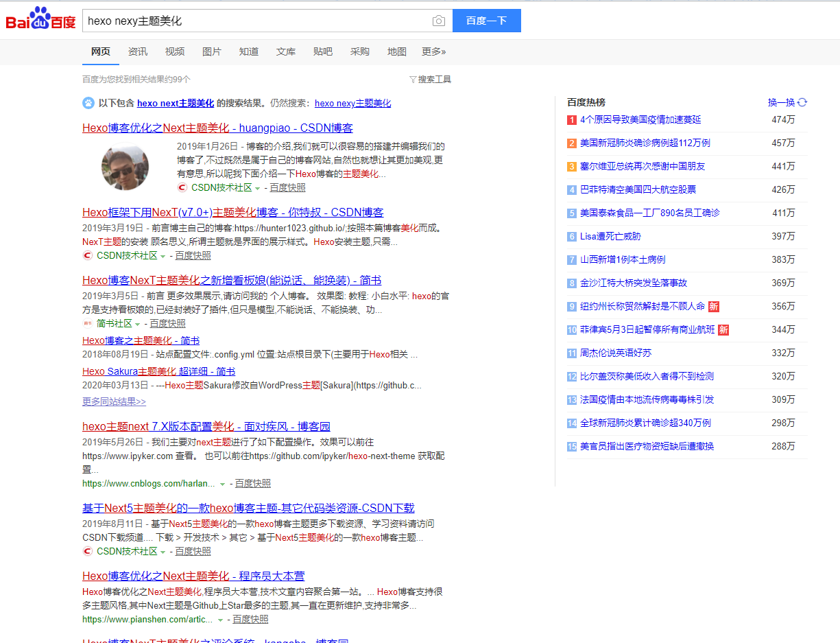The height and width of the screenshot is (643, 840).
Task: Open 搜索工具 search tools
Action: 435,80
